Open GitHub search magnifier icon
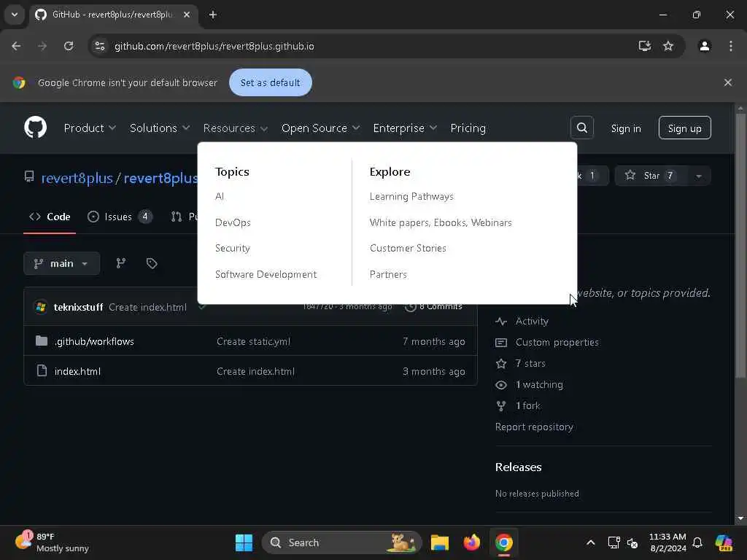Viewport: 747px width, 560px height. (x=581, y=128)
